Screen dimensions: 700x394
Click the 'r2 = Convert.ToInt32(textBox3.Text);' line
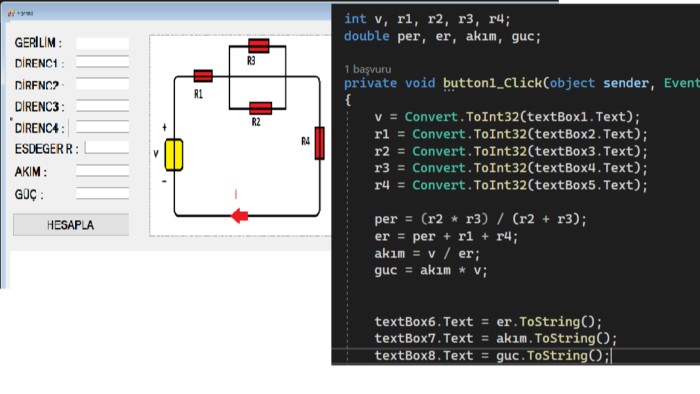coord(511,151)
